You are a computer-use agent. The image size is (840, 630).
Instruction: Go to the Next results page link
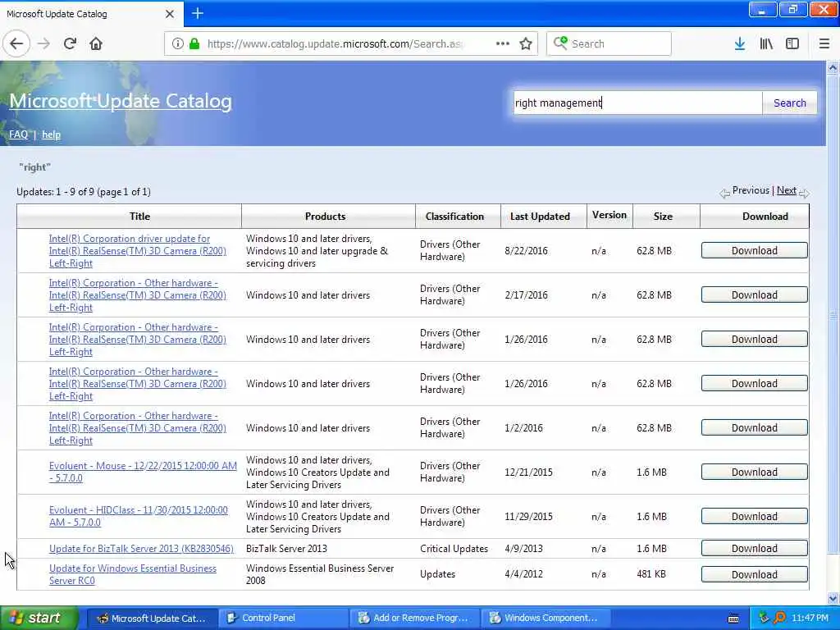[787, 190]
